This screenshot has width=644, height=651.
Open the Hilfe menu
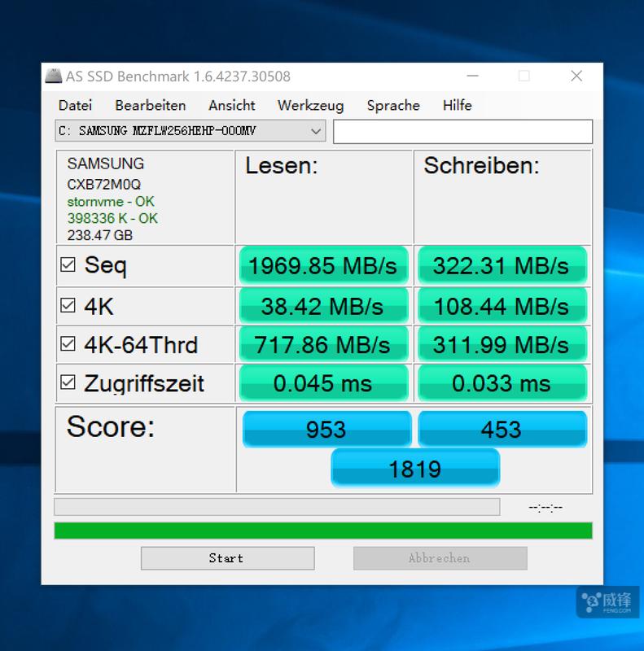[x=457, y=106]
